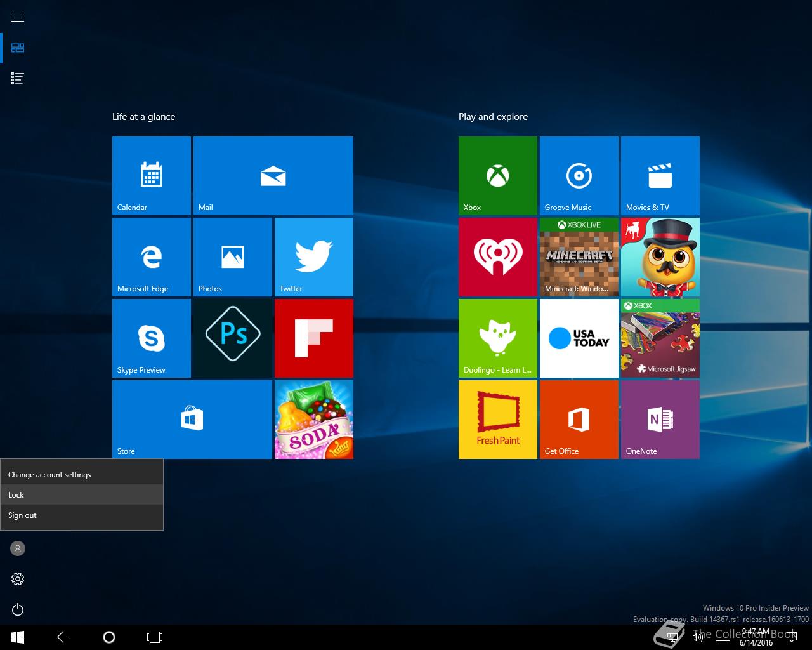
Task: Switch to the All apps list view
Action: pos(18,79)
